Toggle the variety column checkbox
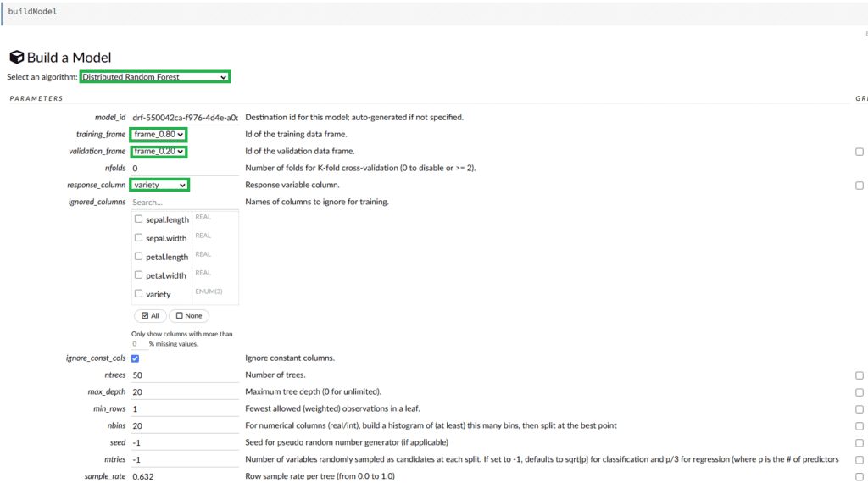 (139, 294)
